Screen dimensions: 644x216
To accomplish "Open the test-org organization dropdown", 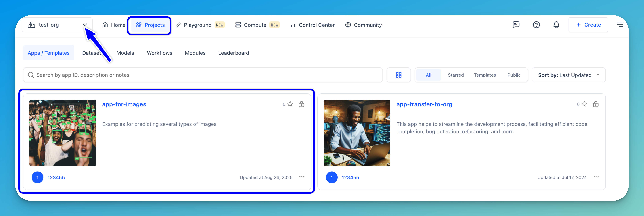I will [x=57, y=25].
